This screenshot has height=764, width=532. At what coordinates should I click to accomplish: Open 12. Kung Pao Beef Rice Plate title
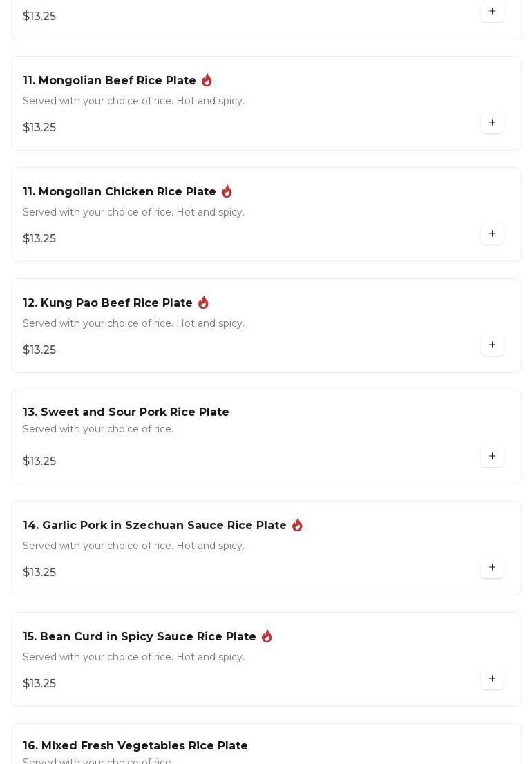pos(108,303)
